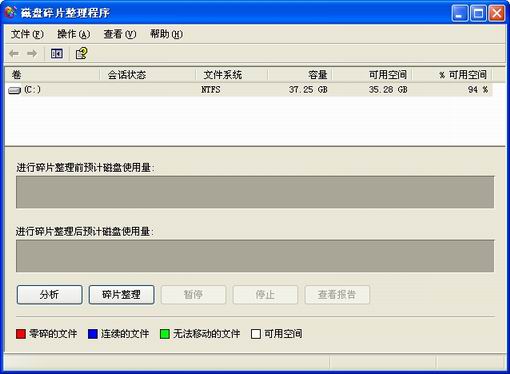Click the blue 连续的文件 legend swatch

pyautogui.click(x=93, y=334)
